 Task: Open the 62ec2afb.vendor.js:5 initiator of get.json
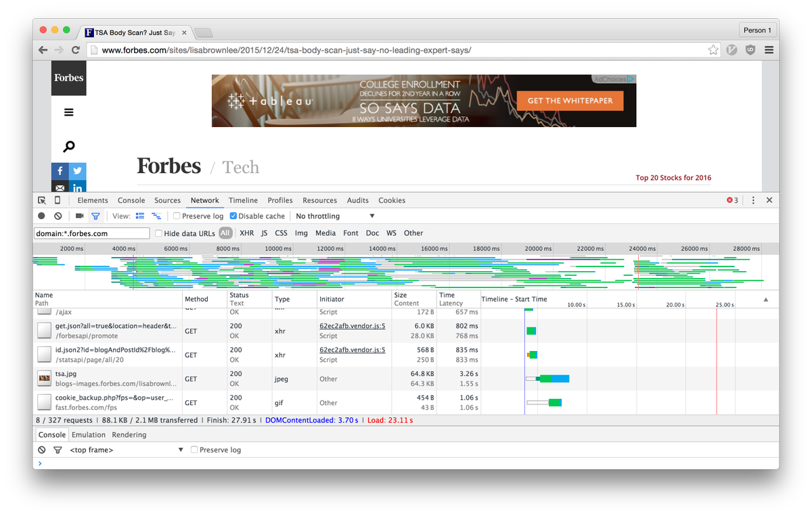[353, 326]
